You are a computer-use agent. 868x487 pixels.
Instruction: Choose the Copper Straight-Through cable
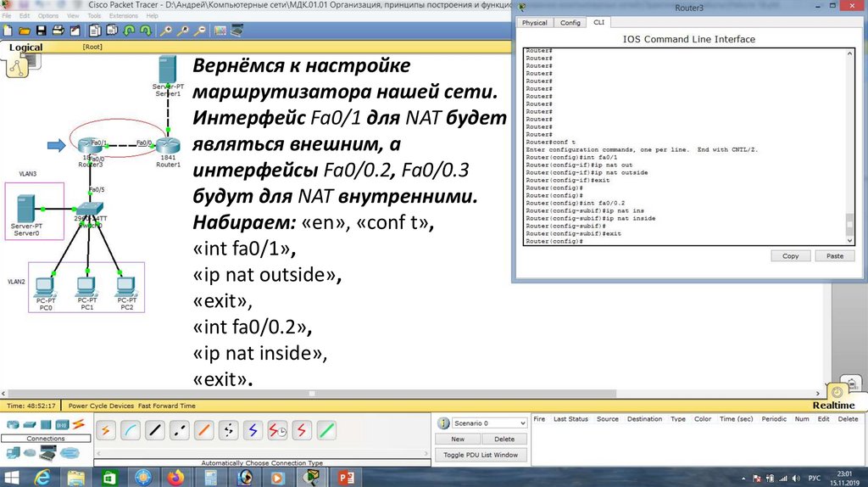(155, 430)
